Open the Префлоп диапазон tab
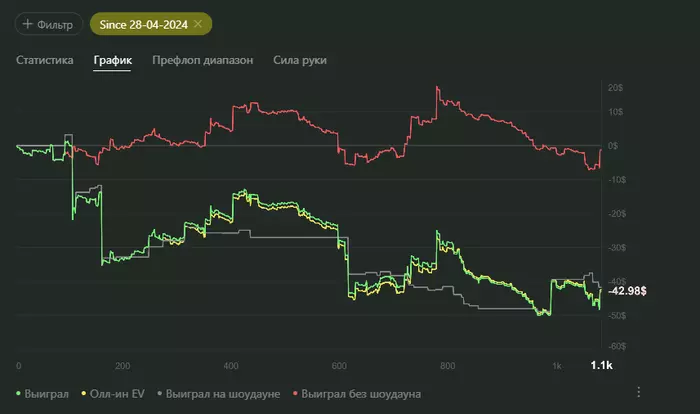This screenshot has height=414, width=700. (203, 60)
